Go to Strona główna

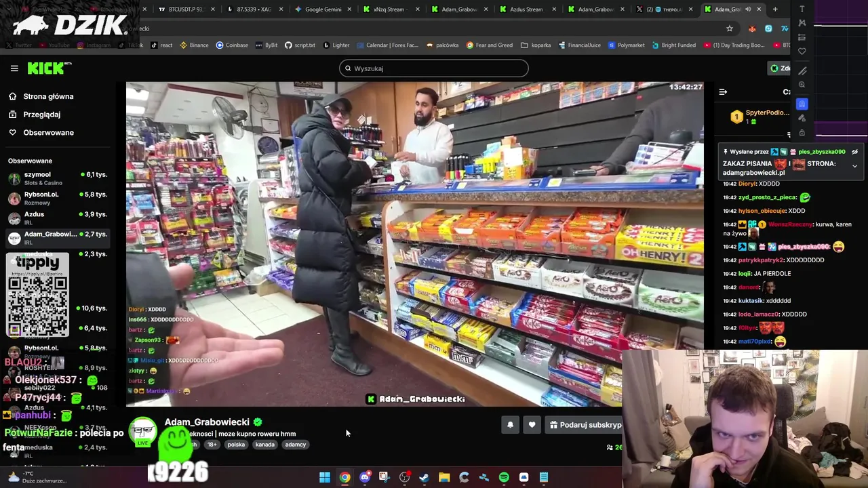48,96
